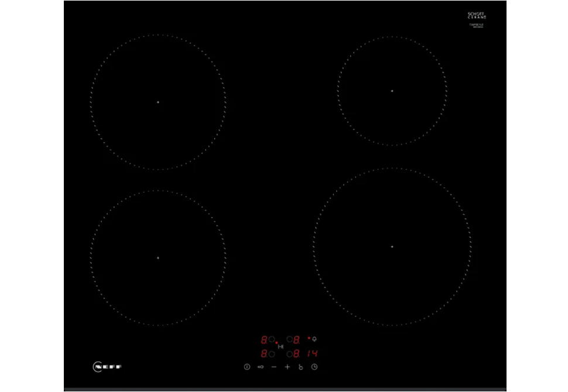Image resolution: width=568 pixels, height=392 pixels.
Task: Click center of the large front-right zone
Action: pos(392,246)
